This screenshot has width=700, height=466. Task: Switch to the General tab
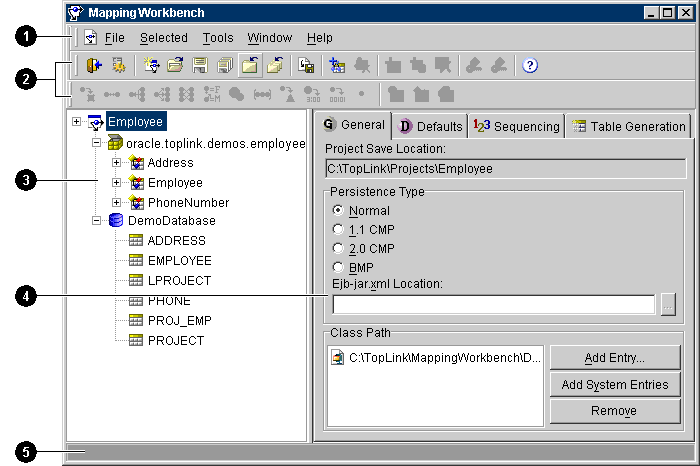[x=354, y=125]
